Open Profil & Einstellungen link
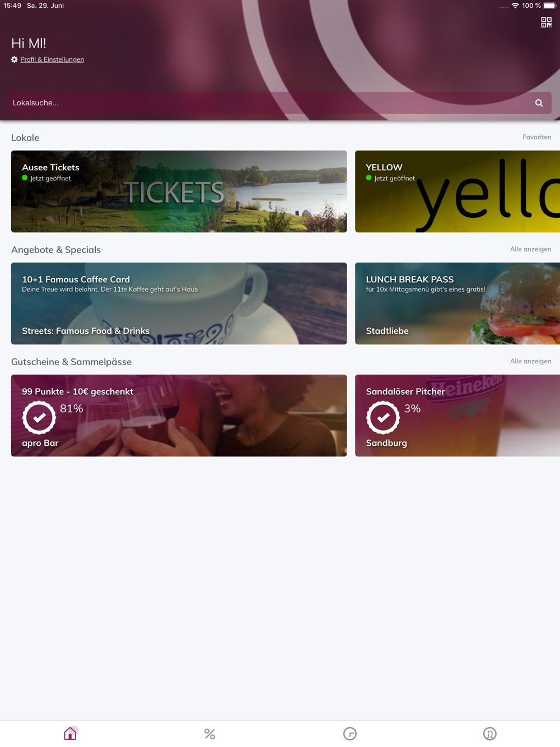The width and height of the screenshot is (560, 747). pos(52,59)
